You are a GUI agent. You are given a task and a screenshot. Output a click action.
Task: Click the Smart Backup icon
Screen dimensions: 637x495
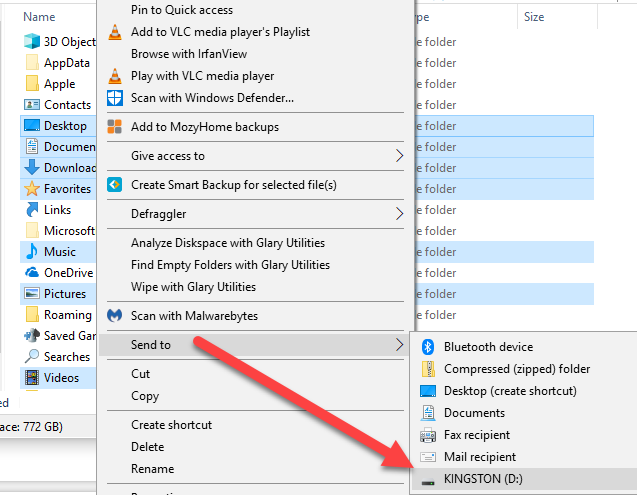pos(115,185)
